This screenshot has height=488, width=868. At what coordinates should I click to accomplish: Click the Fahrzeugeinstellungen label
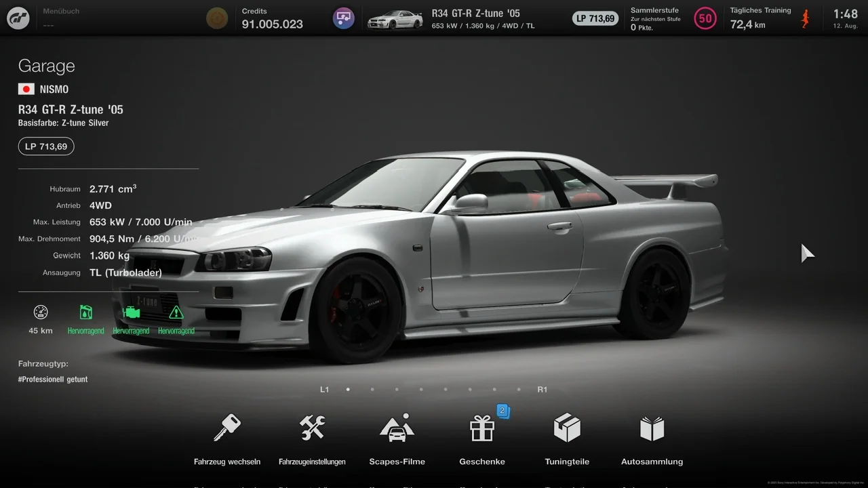point(312,462)
